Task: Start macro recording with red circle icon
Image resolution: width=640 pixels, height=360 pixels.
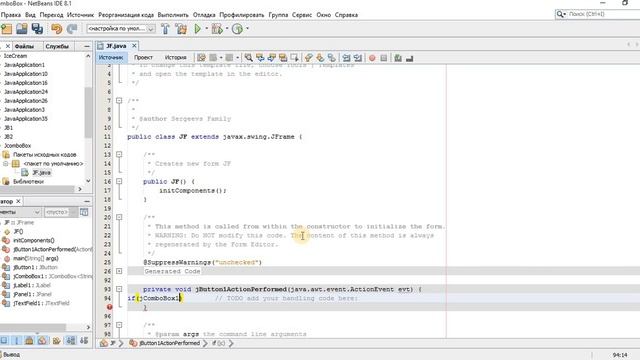Action: pos(372,58)
